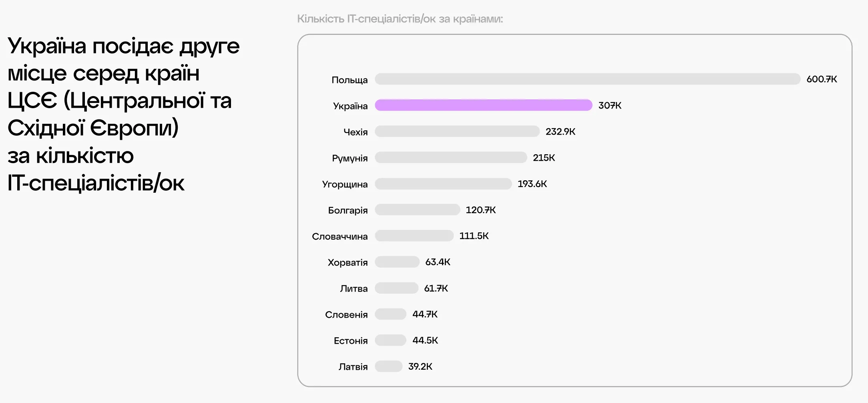Click the Україна country label
The image size is (868, 403).
350,106
